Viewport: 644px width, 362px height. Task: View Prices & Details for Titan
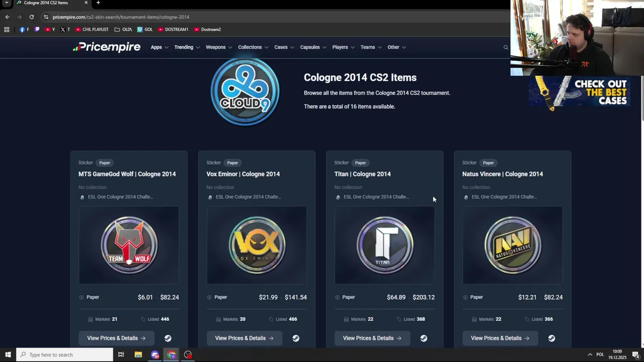[372, 338]
